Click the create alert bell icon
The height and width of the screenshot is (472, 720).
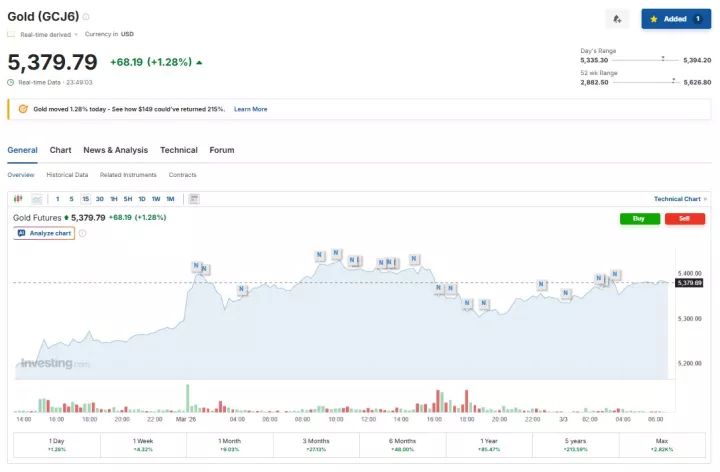pyautogui.click(x=617, y=18)
